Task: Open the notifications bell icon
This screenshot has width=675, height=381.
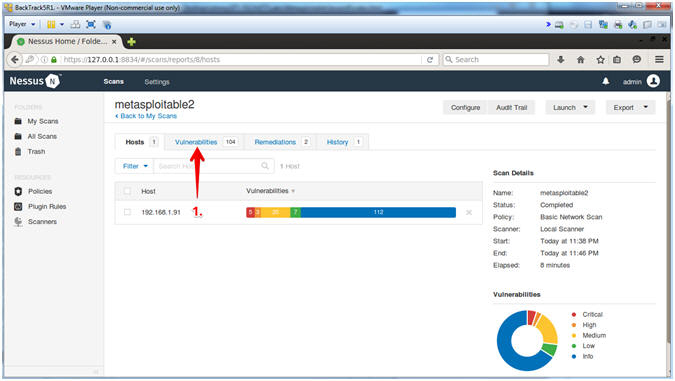Action: pos(606,81)
